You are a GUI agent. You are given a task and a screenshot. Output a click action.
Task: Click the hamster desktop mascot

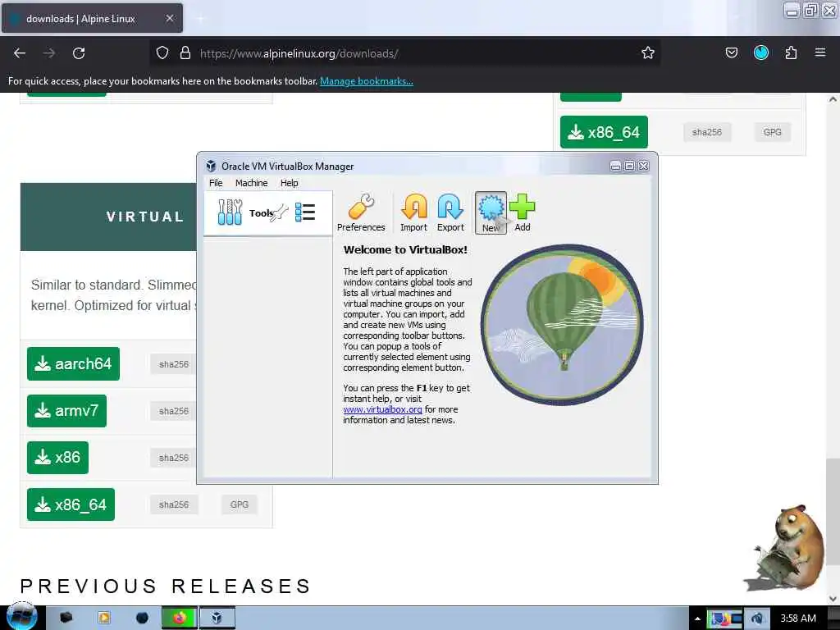pos(787,547)
